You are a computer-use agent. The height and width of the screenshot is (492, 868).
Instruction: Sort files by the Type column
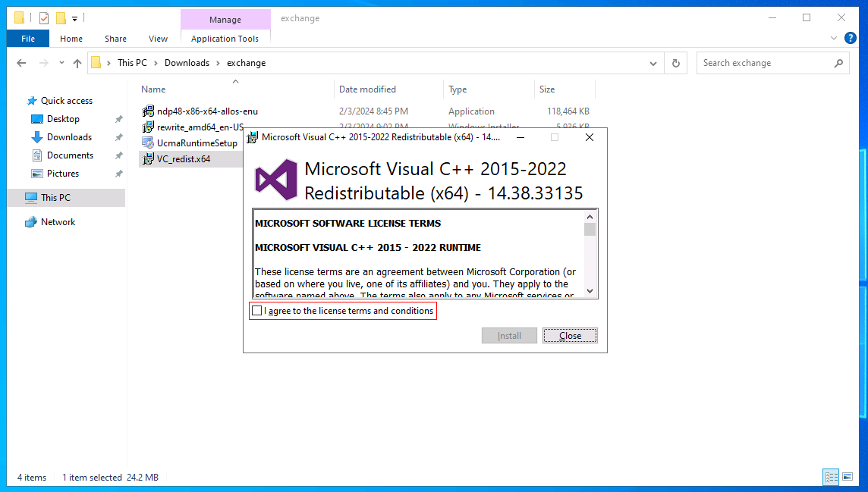(x=458, y=89)
